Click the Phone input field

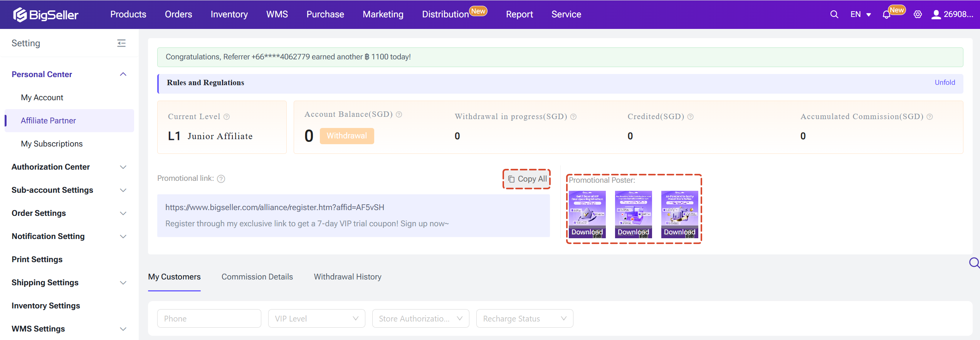coord(209,318)
